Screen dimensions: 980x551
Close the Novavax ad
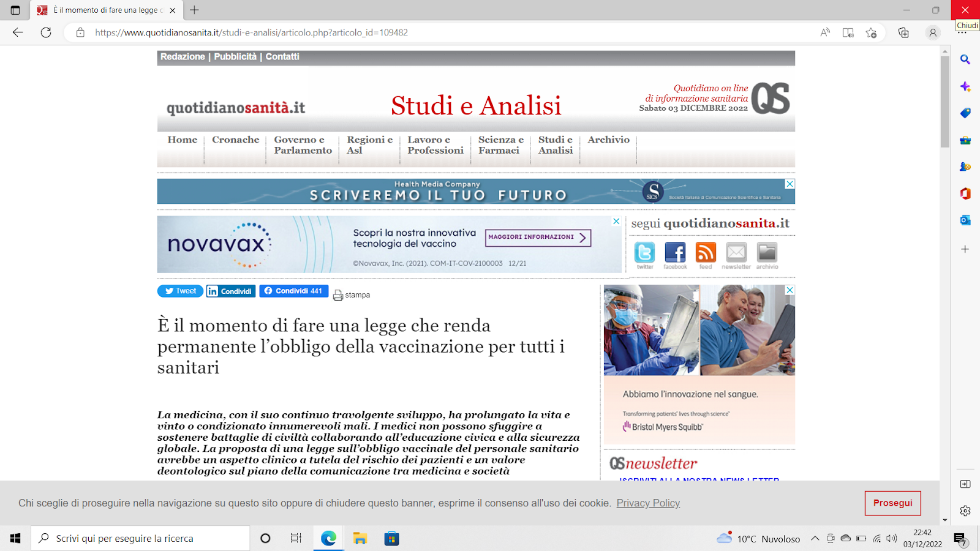click(x=616, y=221)
